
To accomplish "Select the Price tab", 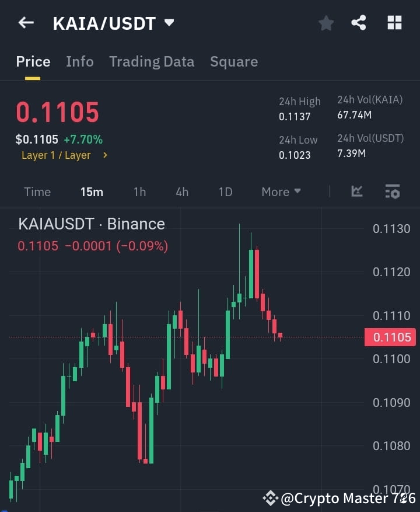I will tap(33, 61).
